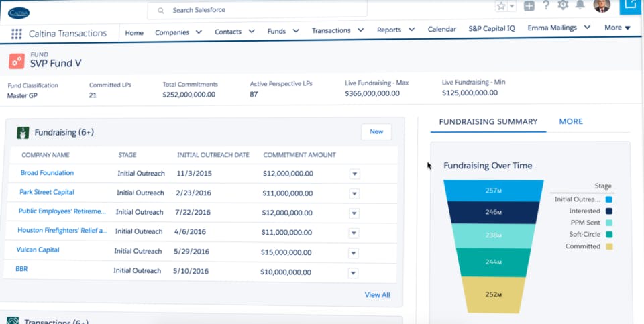This screenshot has height=324, width=644.
Task: Open row actions for Broad Foundation
Action: click(x=354, y=174)
